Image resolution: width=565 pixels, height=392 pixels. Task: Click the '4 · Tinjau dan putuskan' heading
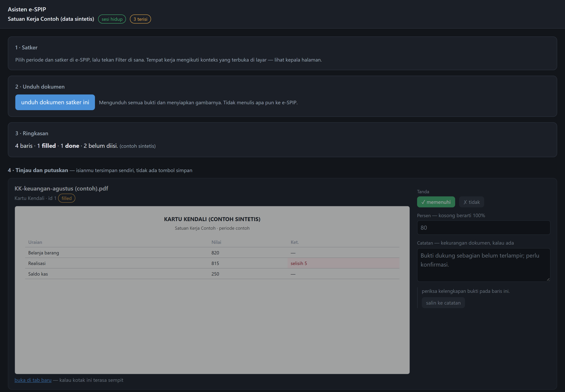[x=38, y=170]
